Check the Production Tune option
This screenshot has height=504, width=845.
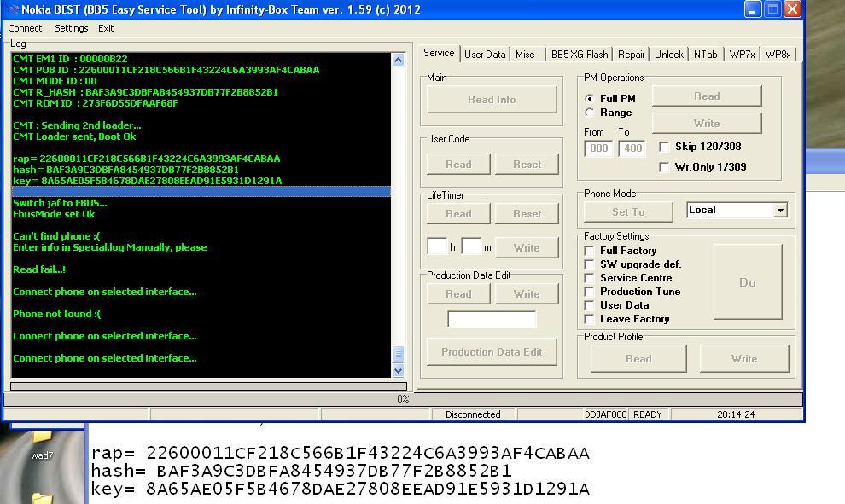[590, 292]
